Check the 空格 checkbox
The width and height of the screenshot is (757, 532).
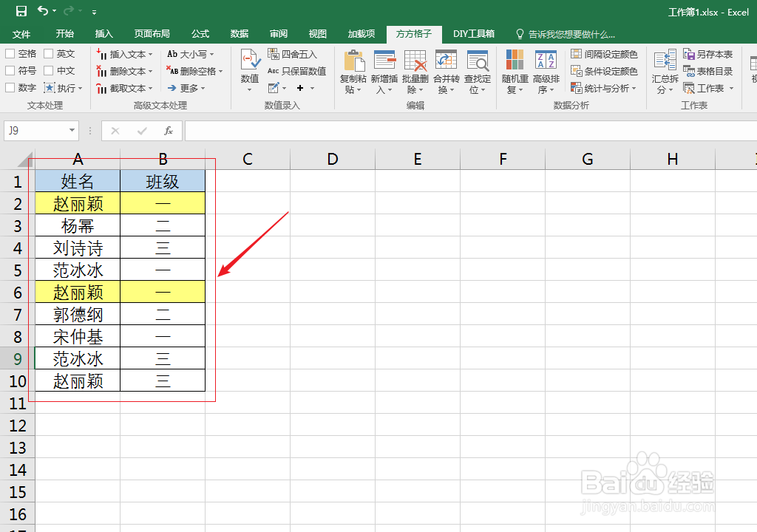point(10,54)
